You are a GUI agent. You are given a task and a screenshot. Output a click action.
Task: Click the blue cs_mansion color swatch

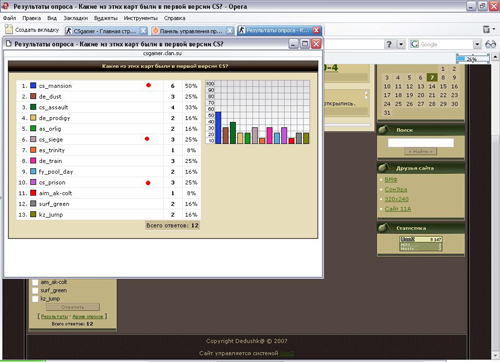[x=33, y=86]
